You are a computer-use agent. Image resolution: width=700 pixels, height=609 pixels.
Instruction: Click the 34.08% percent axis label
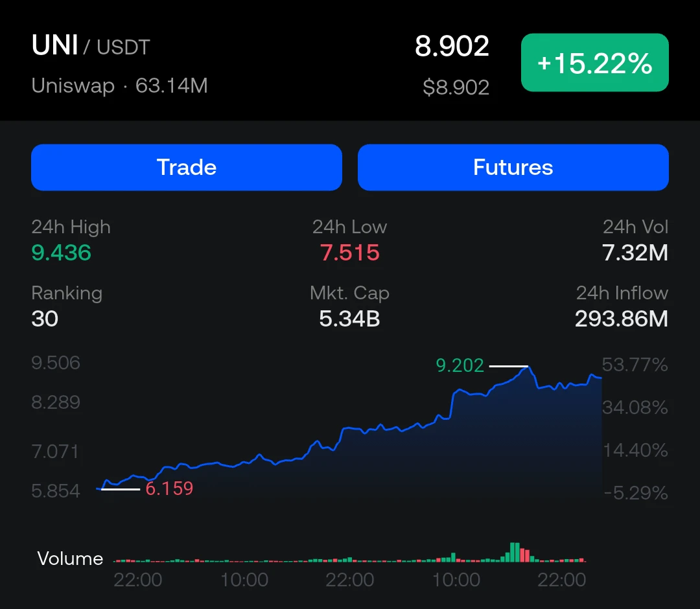click(635, 408)
